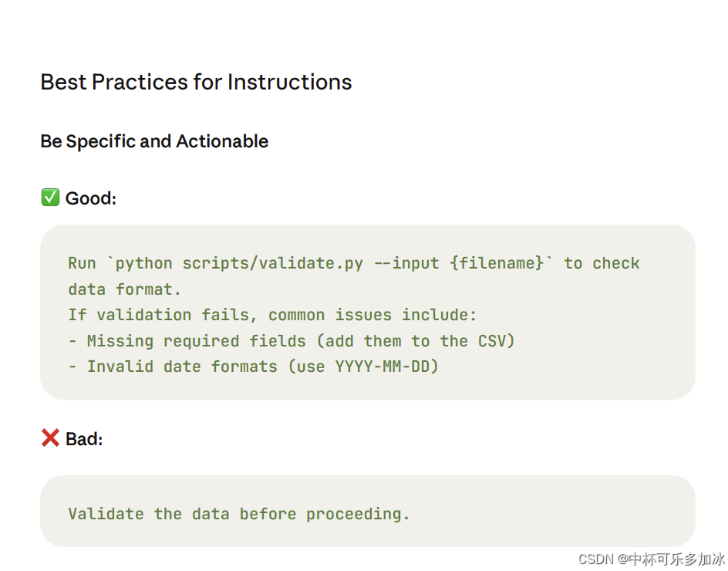Click the 'Be Specific and Actionable' subheading
The width and height of the screenshot is (728, 571).
tap(154, 141)
